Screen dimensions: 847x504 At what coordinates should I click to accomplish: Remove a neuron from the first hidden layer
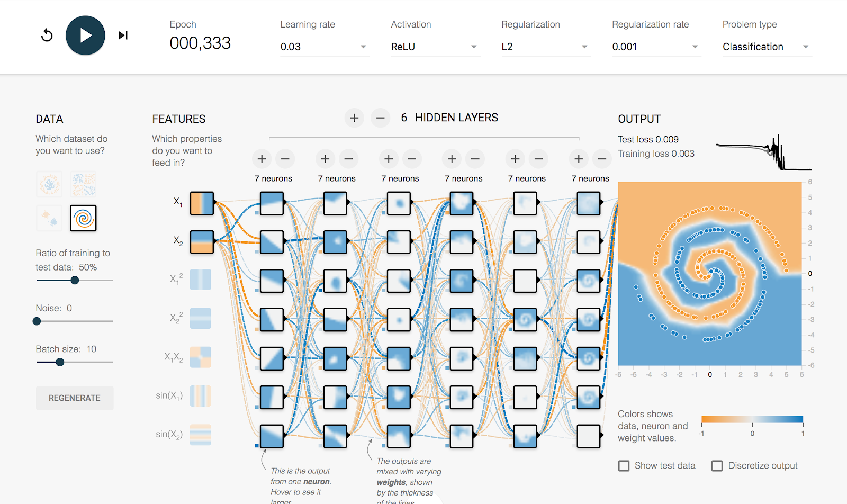285,158
